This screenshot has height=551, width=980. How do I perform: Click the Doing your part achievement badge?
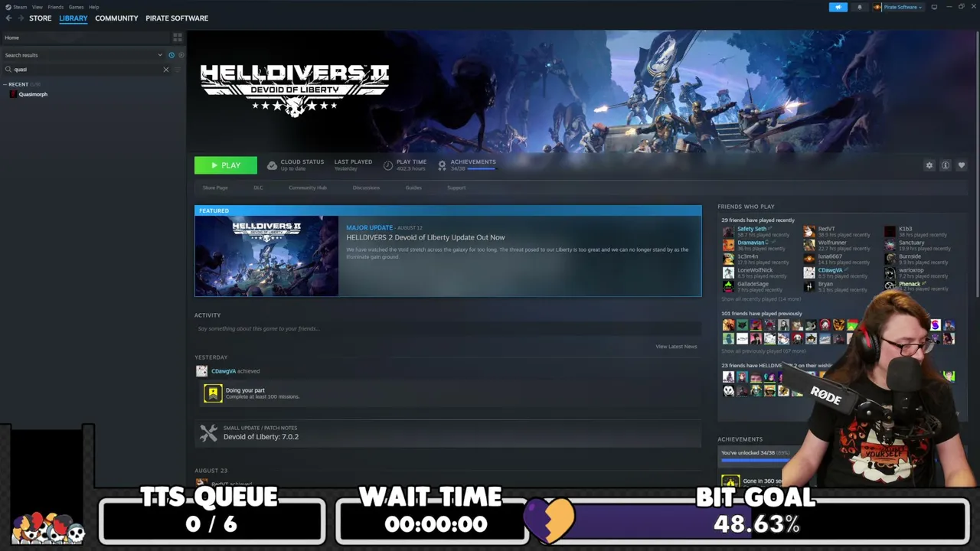click(x=213, y=393)
